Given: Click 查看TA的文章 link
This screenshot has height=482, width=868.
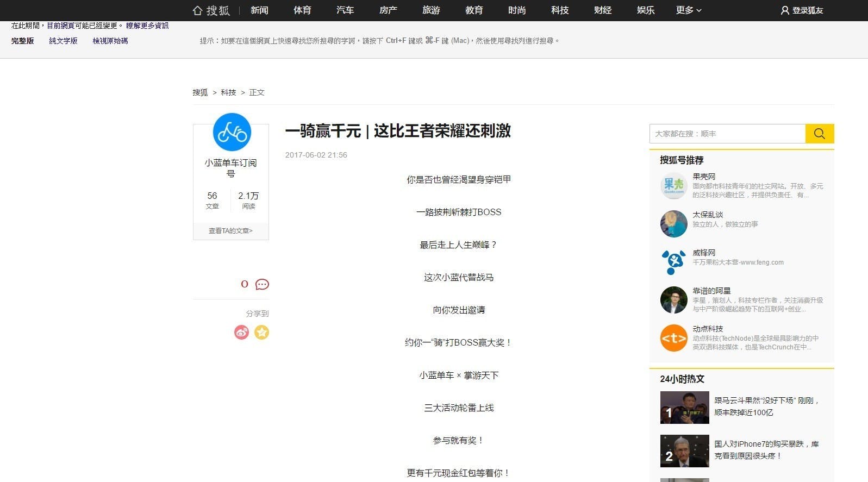Looking at the screenshot, I should [x=231, y=231].
